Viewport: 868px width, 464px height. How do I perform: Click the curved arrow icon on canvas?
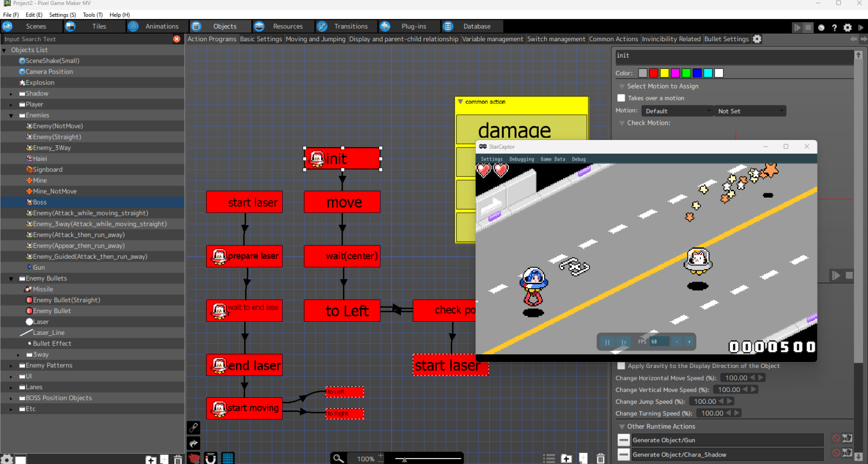click(194, 443)
